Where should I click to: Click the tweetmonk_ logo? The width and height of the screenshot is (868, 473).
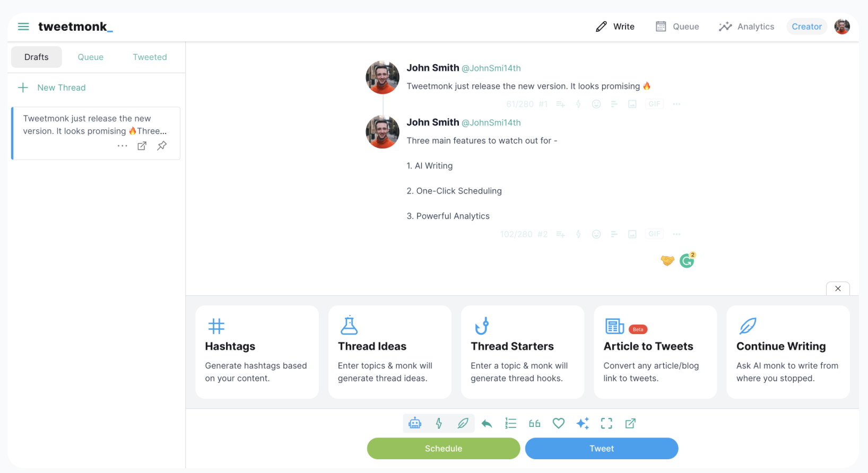point(75,27)
